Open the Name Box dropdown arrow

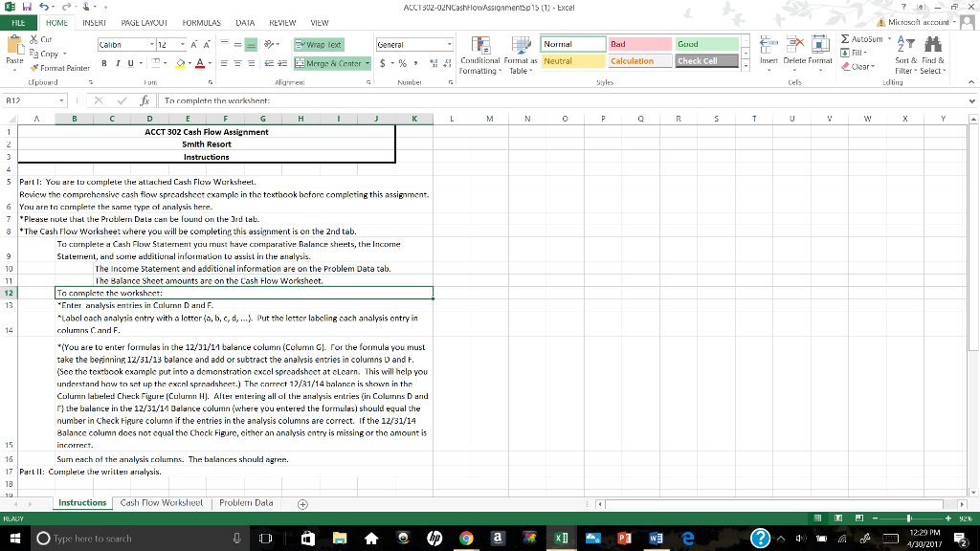click(x=62, y=99)
